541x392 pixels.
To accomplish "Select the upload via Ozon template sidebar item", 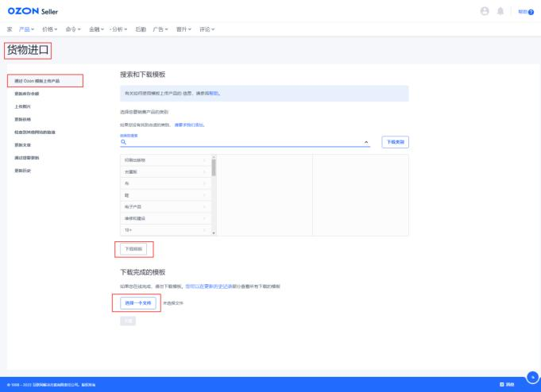I will click(45, 81).
